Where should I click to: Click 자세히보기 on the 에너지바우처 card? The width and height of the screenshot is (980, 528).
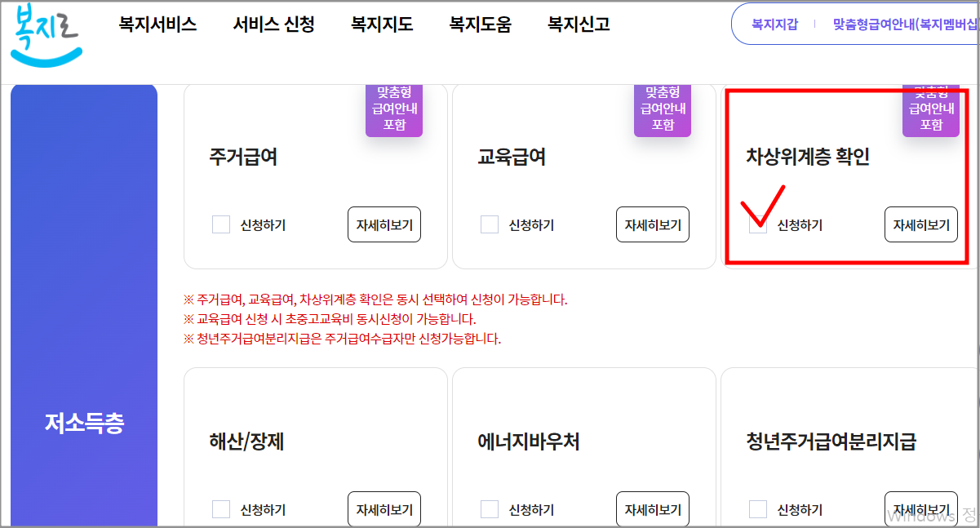pos(653,508)
